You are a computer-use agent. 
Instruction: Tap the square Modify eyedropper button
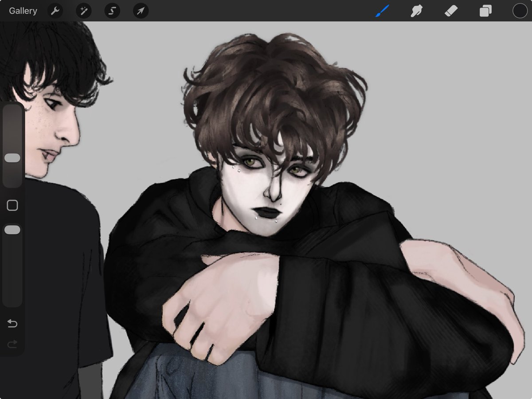point(12,205)
